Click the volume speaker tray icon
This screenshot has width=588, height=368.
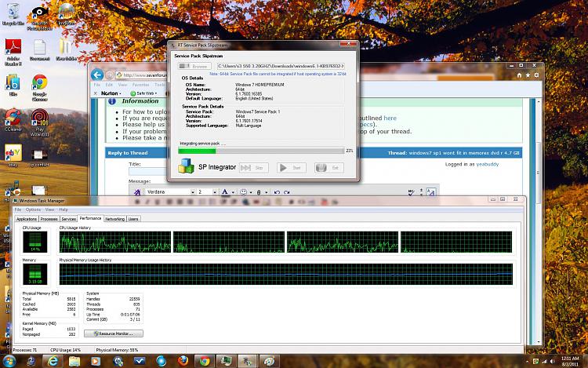[552, 361]
